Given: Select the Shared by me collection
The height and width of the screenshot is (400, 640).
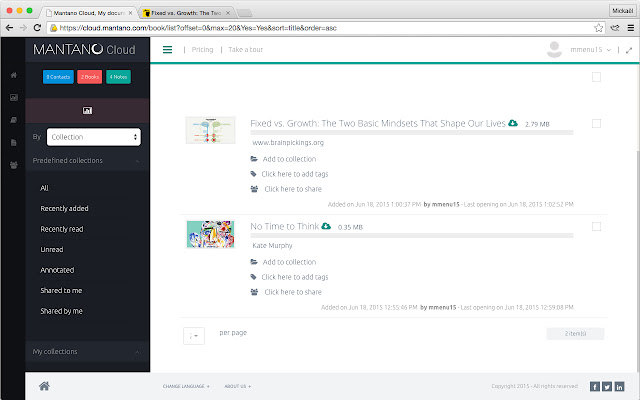Looking at the screenshot, I should tap(61, 311).
